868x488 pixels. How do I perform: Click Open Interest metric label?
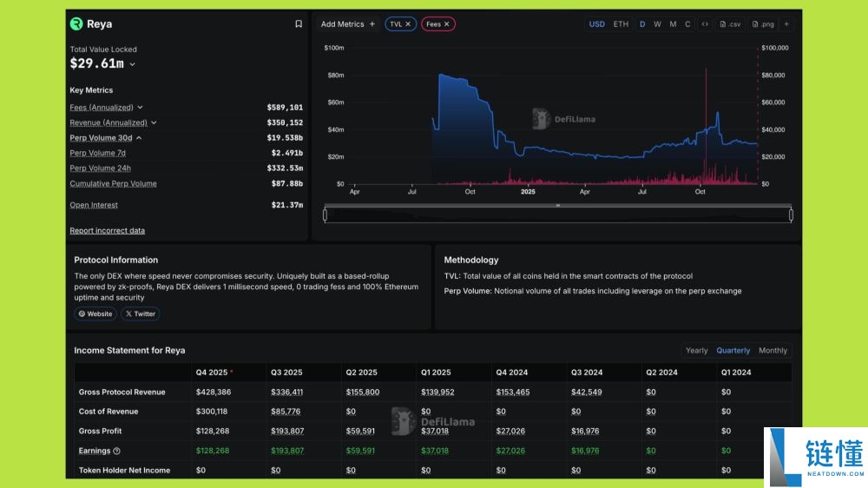point(94,205)
